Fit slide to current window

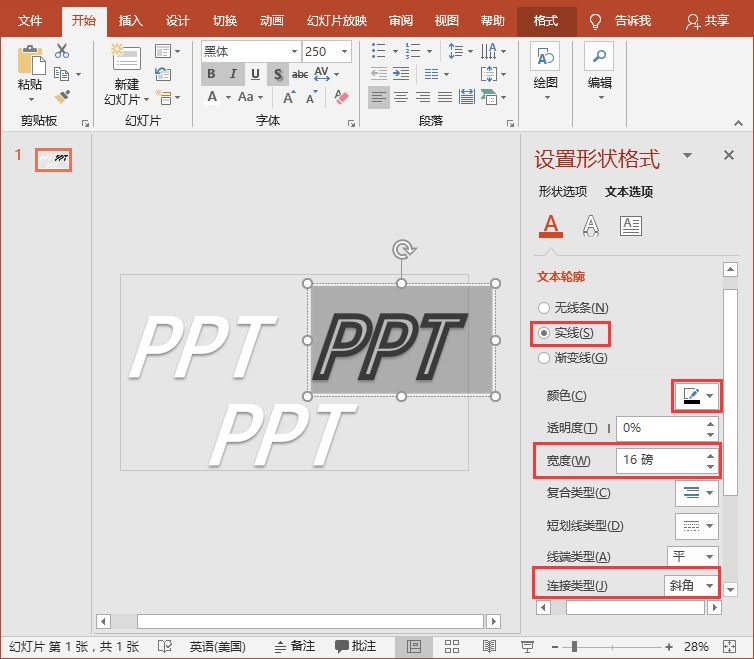pos(729,646)
